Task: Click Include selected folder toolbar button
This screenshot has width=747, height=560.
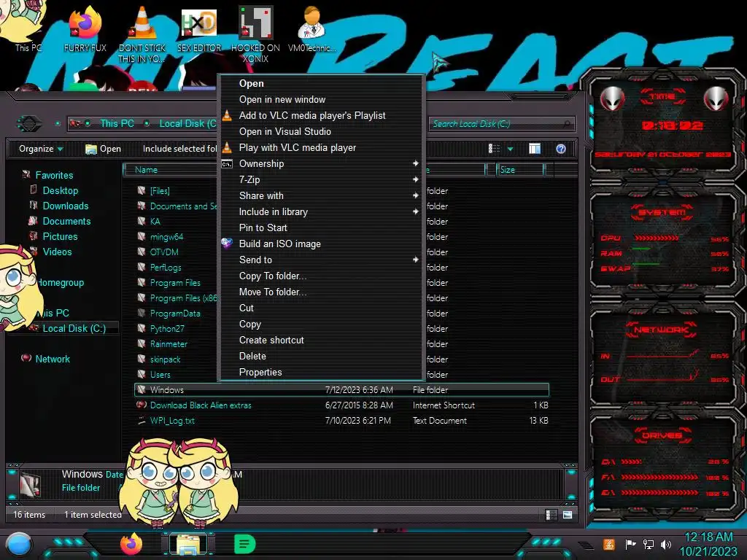Action: point(179,149)
